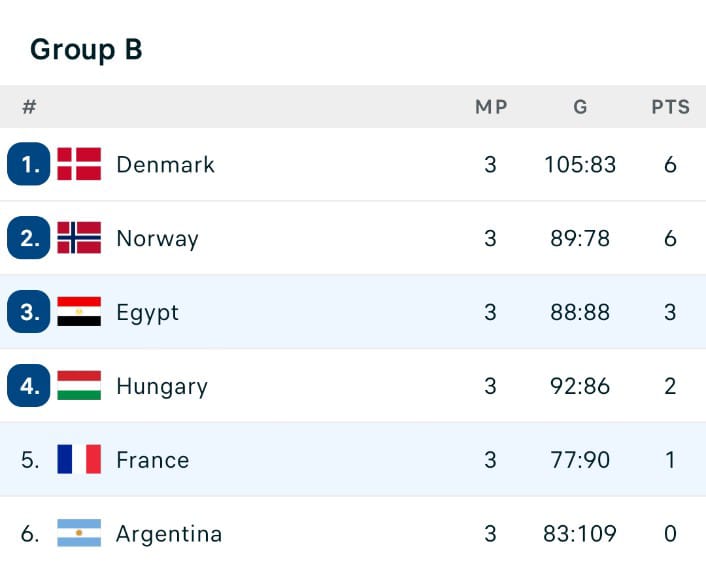The height and width of the screenshot is (565, 706).
Task: Click the Norway flag icon
Action: [x=79, y=238]
